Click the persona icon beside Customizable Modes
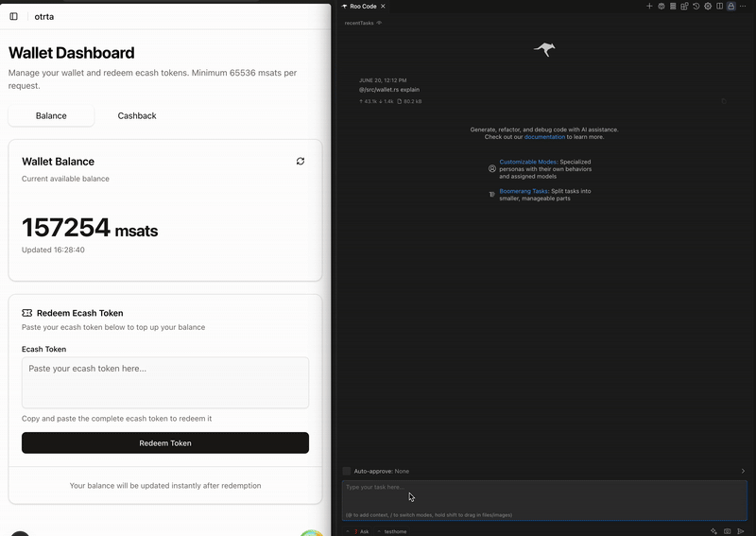This screenshot has width=756, height=536. click(x=491, y=169)
